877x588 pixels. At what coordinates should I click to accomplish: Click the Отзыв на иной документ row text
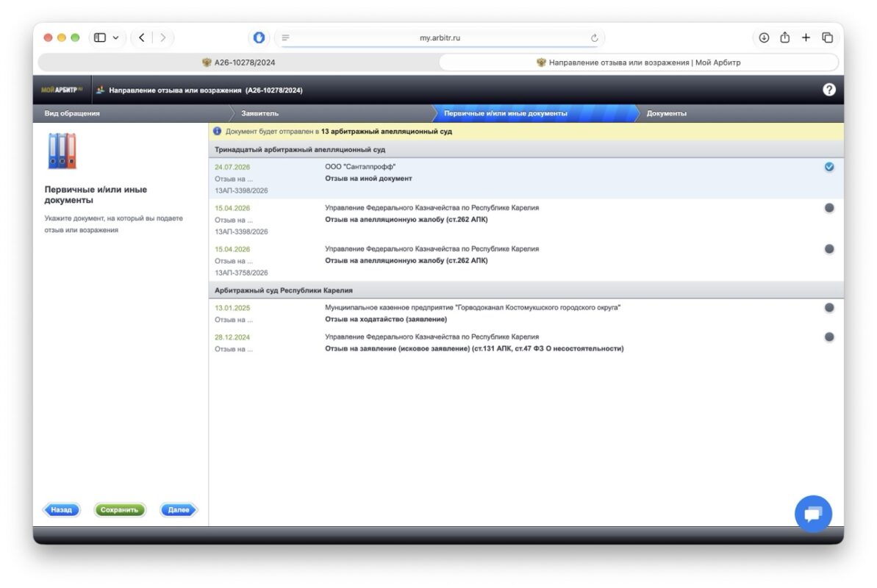(x=368, y=179)
